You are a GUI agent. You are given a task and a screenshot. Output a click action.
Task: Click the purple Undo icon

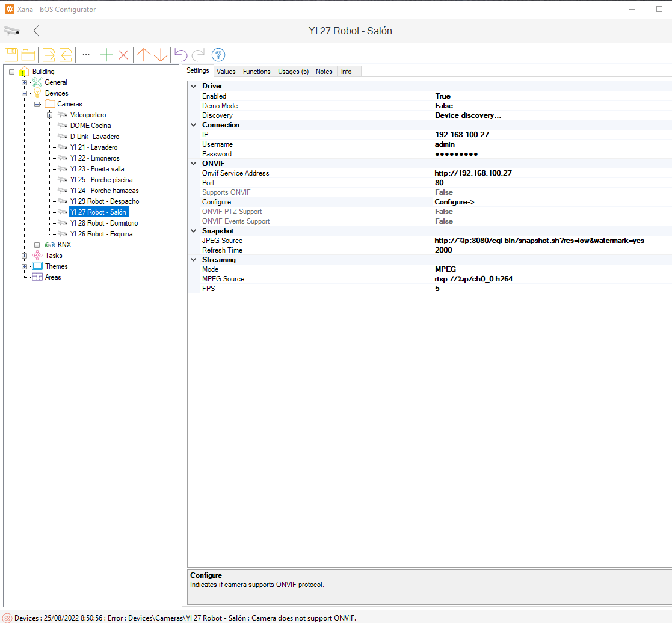181,55
